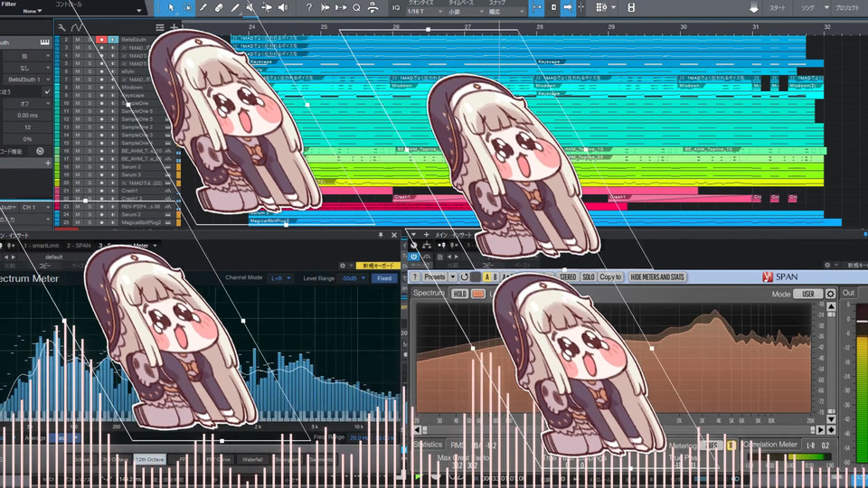Solo the Mixdown track
Viewport: 868px width, 488px height.
(90, 88)
